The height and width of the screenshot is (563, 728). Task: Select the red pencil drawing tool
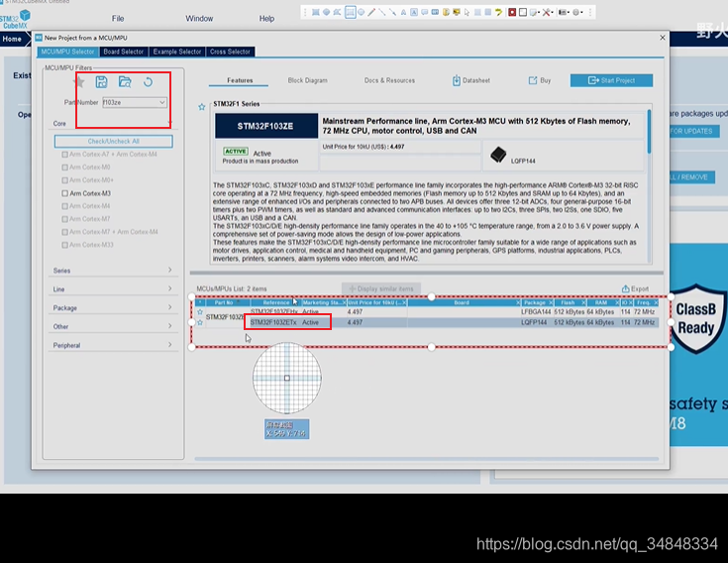coord(371,12)
